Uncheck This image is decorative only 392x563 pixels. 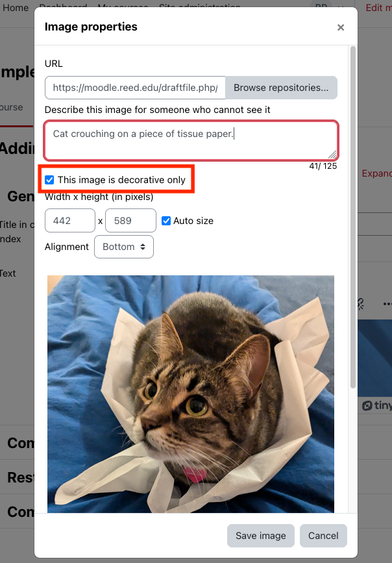[49, 180]
